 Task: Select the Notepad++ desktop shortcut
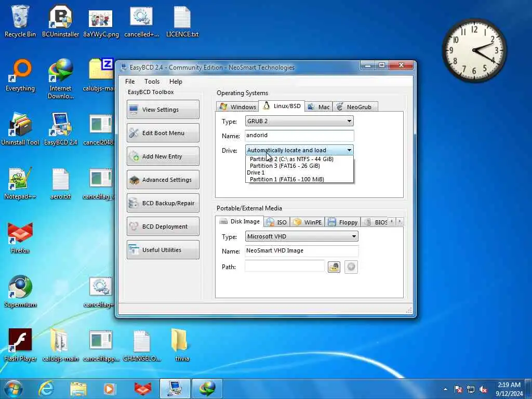pos(20,183)
